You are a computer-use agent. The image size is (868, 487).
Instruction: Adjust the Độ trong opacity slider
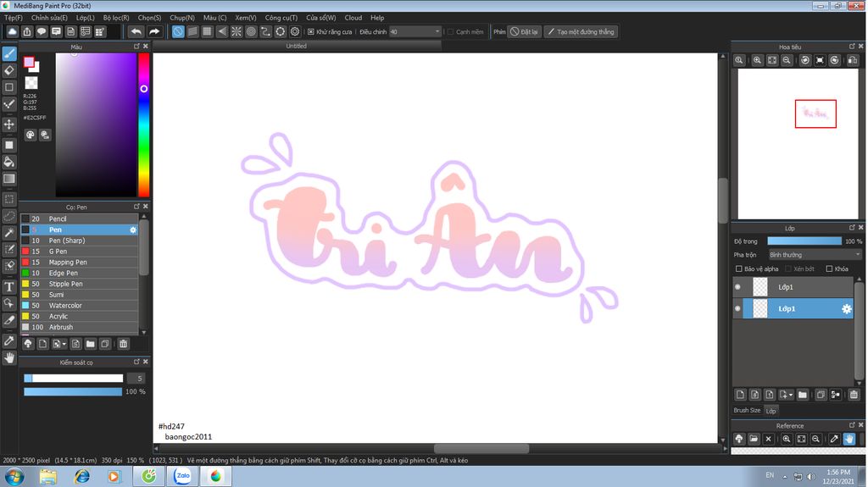coord(804,241)
